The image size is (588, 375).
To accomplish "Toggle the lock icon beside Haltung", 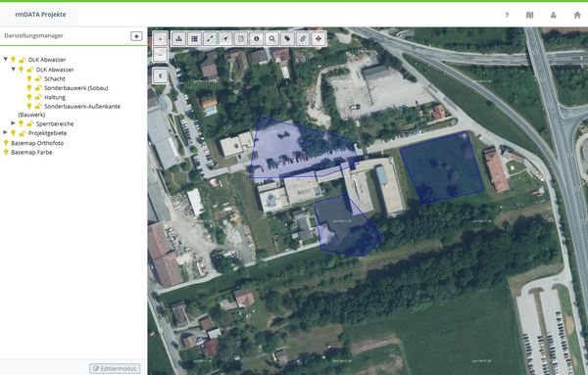I will coord(38,97).
